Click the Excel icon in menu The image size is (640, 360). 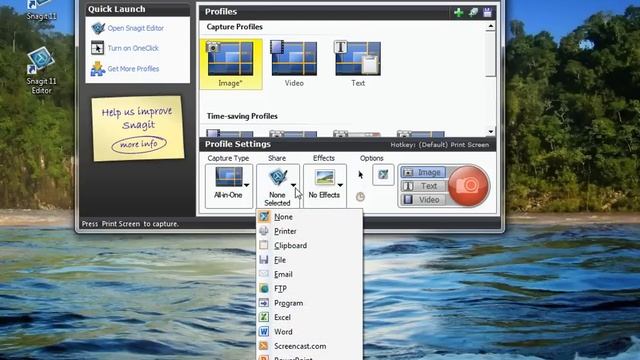pos(264,317)
